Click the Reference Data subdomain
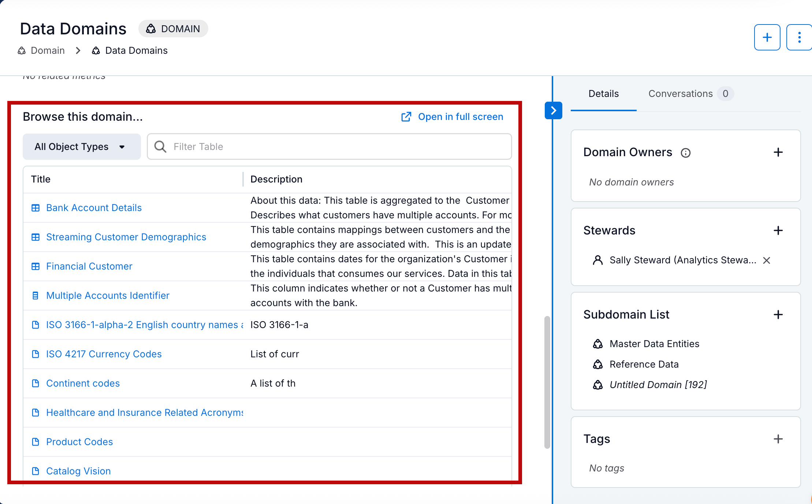The height and width of the screenshot is (504, 812). (x=644, y=364)
